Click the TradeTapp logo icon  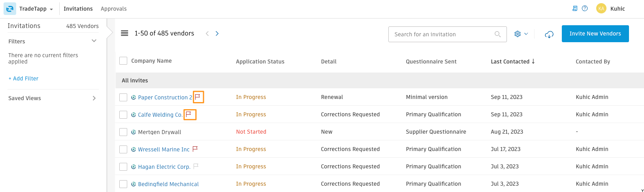click(10, 9)
